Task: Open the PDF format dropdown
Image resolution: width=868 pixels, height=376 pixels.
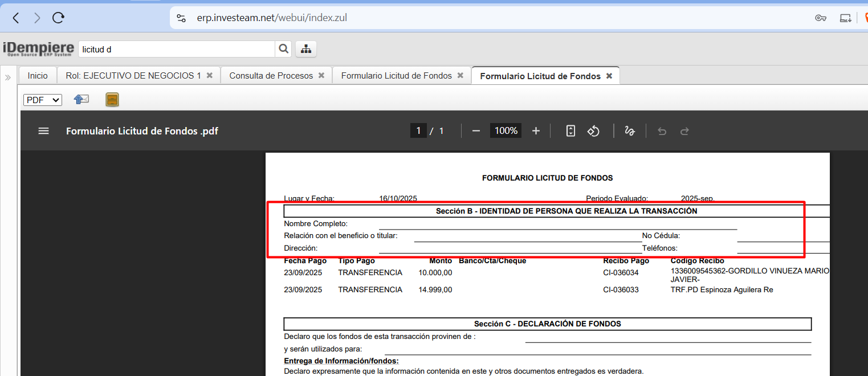Action: pyautogui.click(x=43, y=100)
